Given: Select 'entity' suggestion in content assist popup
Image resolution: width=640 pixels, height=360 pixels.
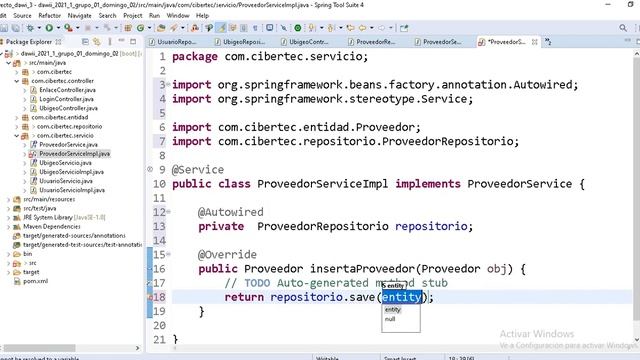Looking at the screenshot, I should [393, 310].
